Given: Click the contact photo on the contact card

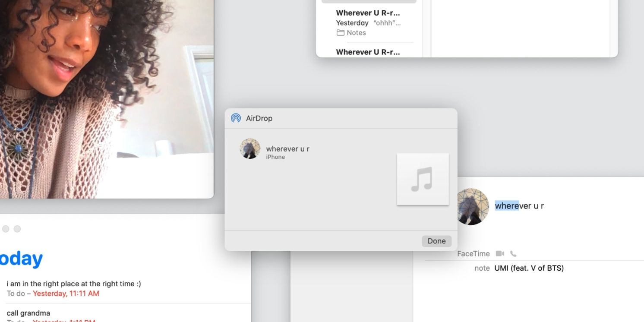Looking at the screenshot, I should tap(472, 206).
